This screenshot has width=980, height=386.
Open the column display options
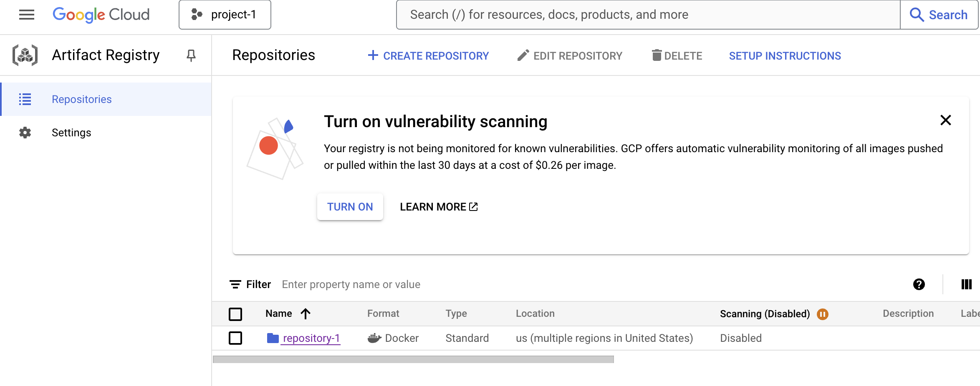[967, 284]
